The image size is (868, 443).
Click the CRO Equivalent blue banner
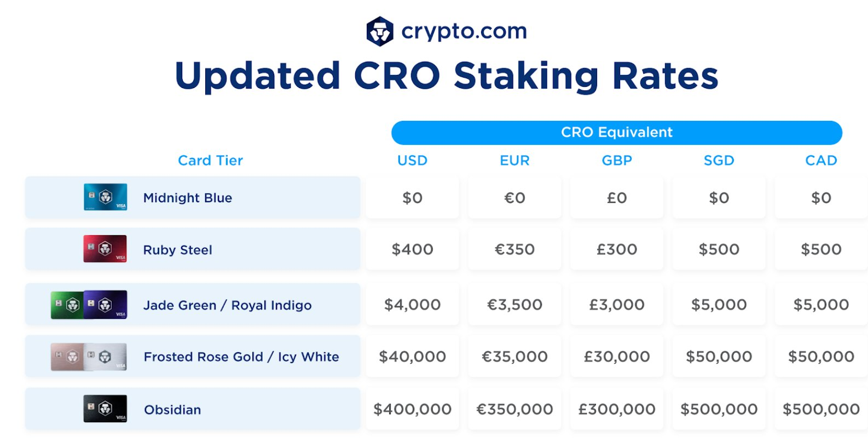(x=617, y=132)
